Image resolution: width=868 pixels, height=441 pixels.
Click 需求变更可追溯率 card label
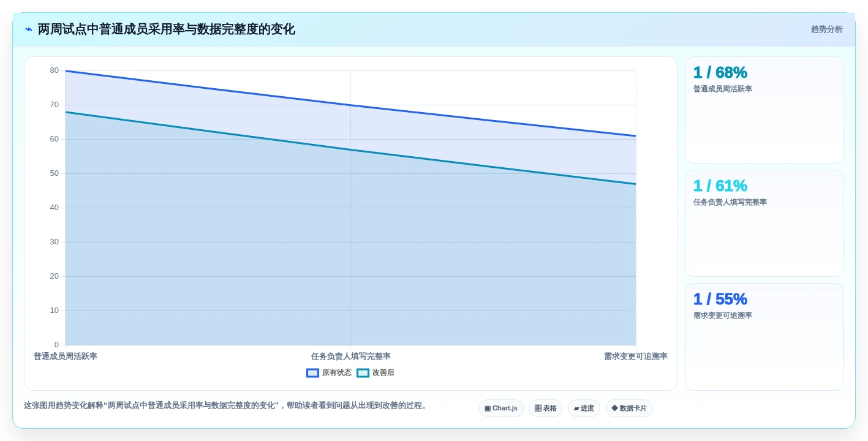[x=723, y=315]
